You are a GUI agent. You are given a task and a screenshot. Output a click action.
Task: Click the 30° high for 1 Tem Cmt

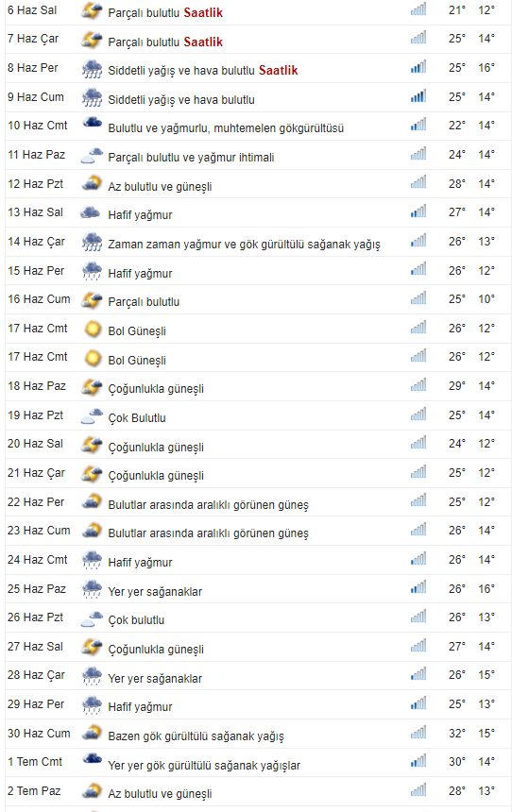[x=457, y=762]
